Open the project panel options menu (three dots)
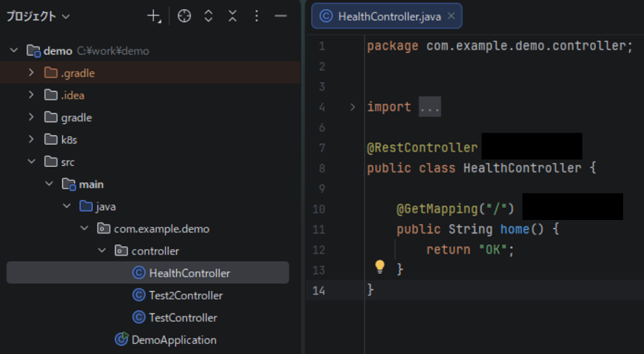644x354 pixels. click(256, 17)
